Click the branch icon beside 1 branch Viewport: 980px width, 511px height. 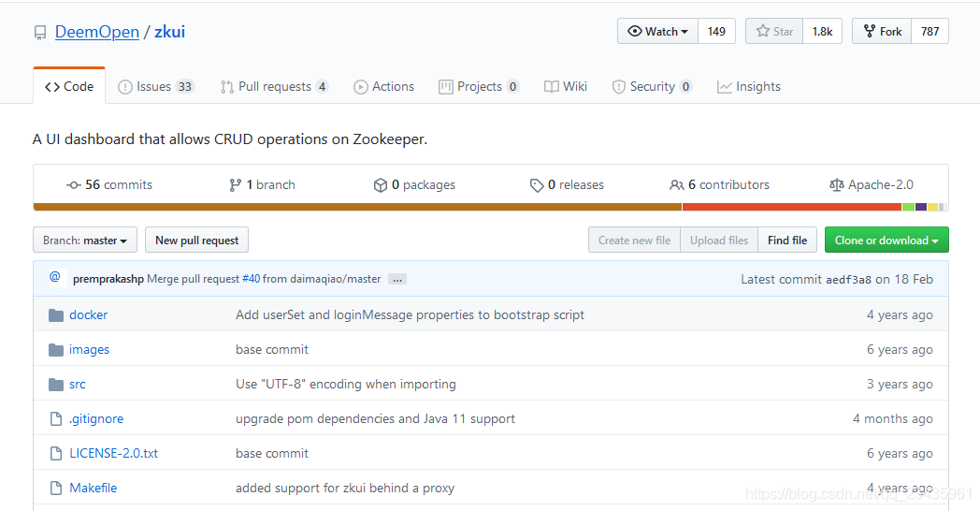point(235,185)
